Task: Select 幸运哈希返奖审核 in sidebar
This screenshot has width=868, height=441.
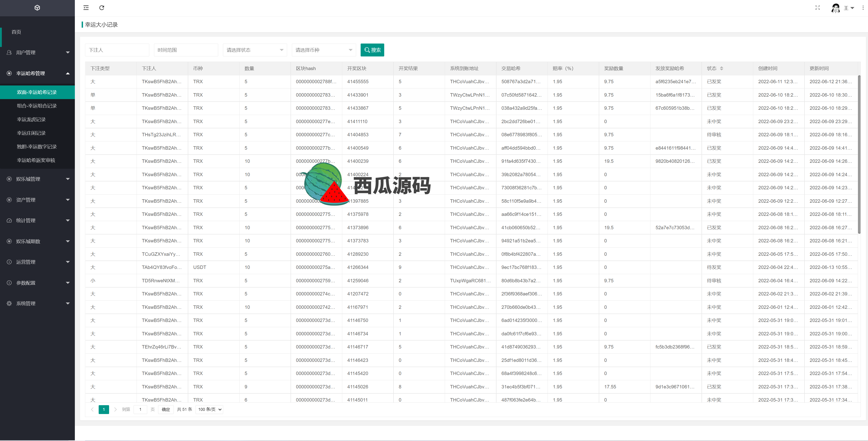Action: tap(36, 160)
